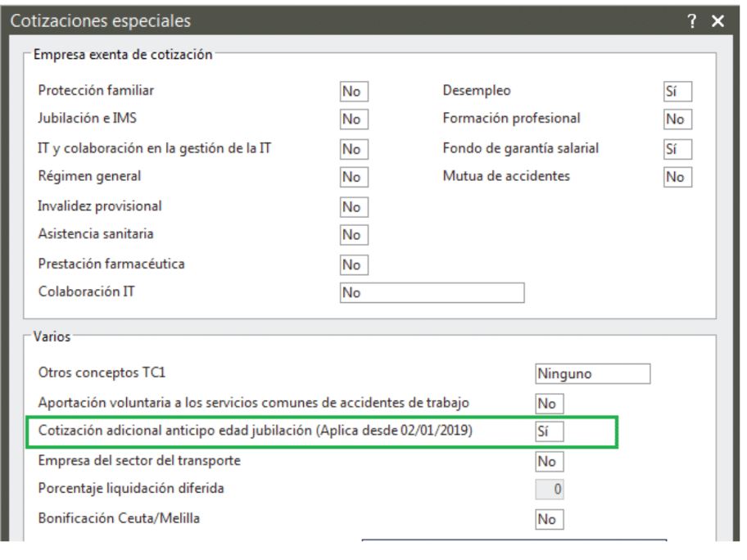Screen dimensions: 747x560
Task: Click the Mutua de accidentes No field
Action: [x=677, y=177]
